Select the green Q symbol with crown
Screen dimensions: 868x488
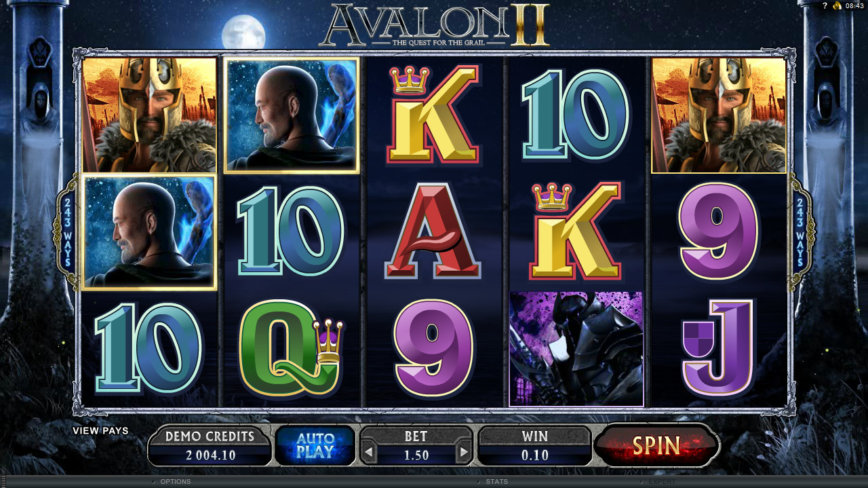point(290,348)
